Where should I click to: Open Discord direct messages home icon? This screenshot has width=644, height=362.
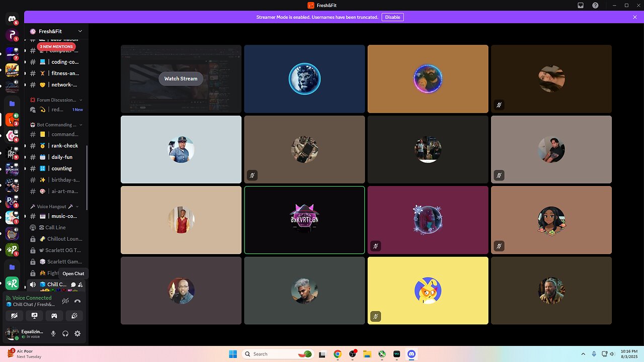(12, 19)
